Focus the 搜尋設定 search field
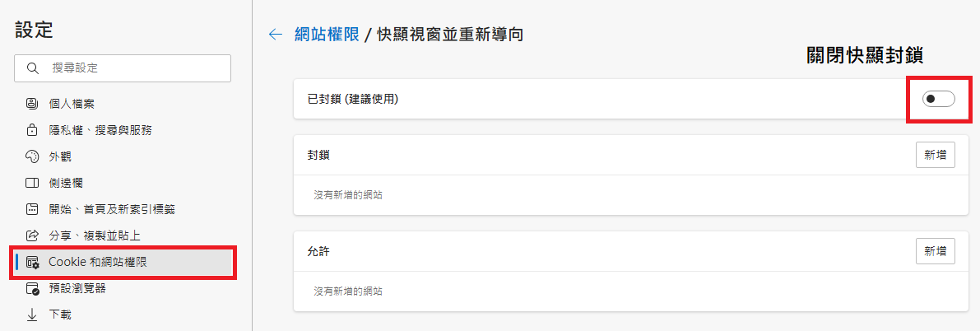This screenshot has width=980, height=331. click(132, 68)
